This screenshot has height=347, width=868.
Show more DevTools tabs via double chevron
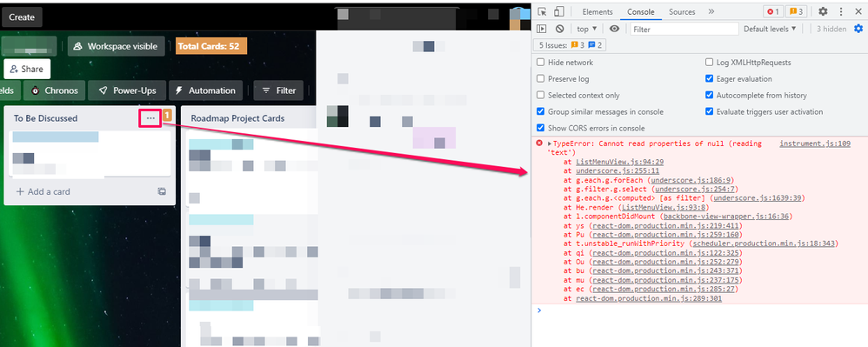(711, 11)
